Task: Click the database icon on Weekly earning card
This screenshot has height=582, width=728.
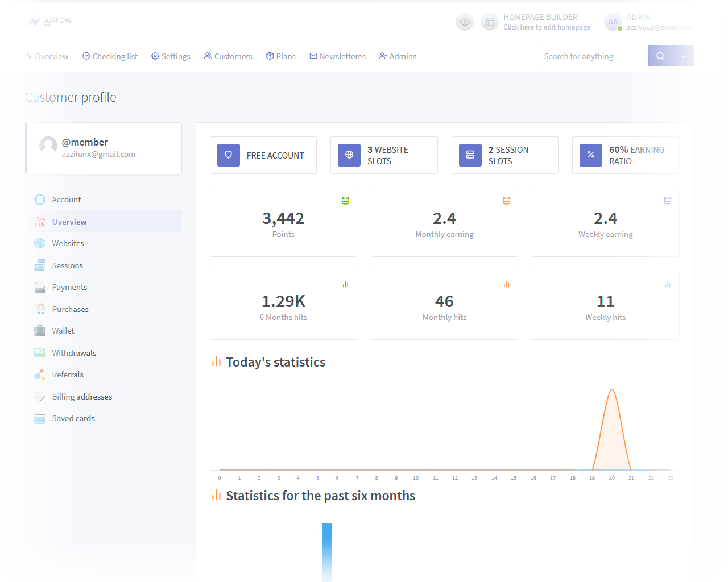Action: tap(668, 201)
